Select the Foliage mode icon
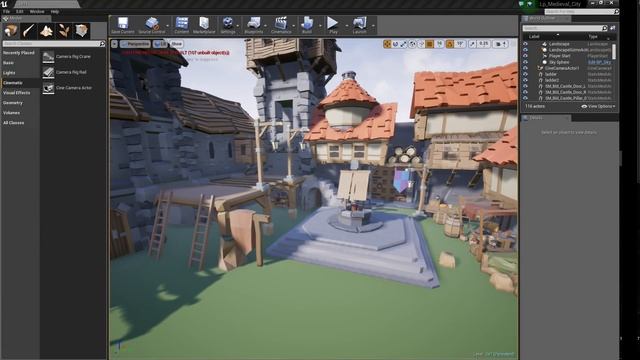640x360 pixels. [64, 30]
